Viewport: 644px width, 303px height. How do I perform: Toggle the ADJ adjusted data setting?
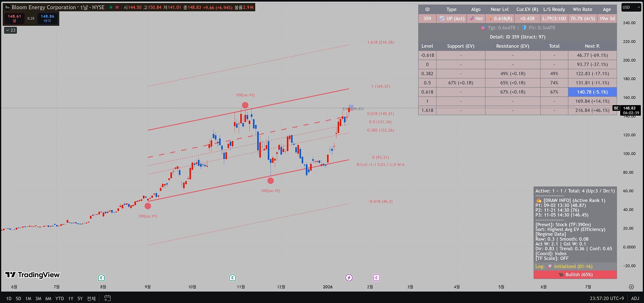click(635, 298)
